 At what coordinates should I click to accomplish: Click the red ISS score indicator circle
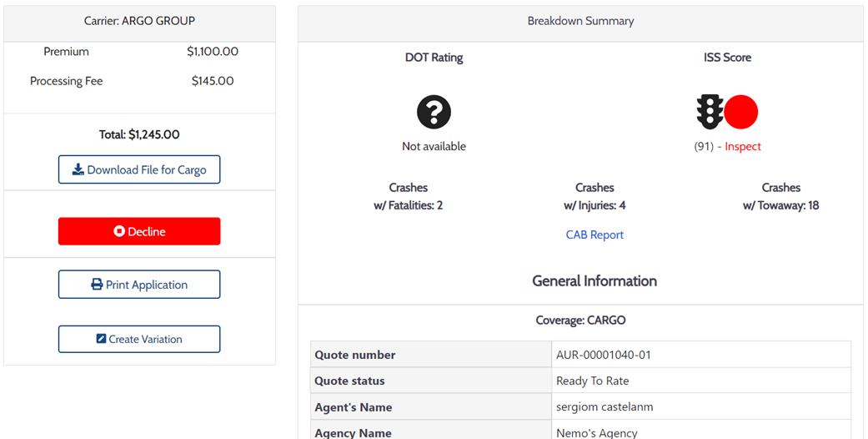pos(740,112)
